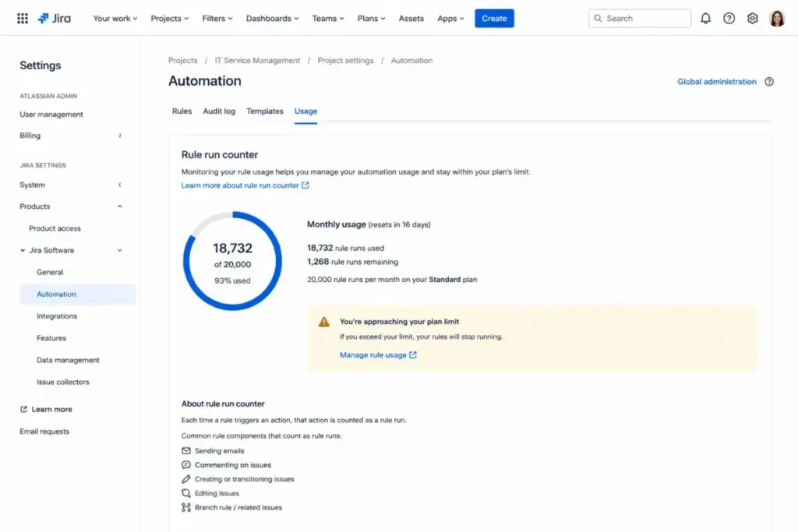Viewport: 798px width, 532px height.
Task: Open the user profile avatar
Action: click(x=777, y=19)
